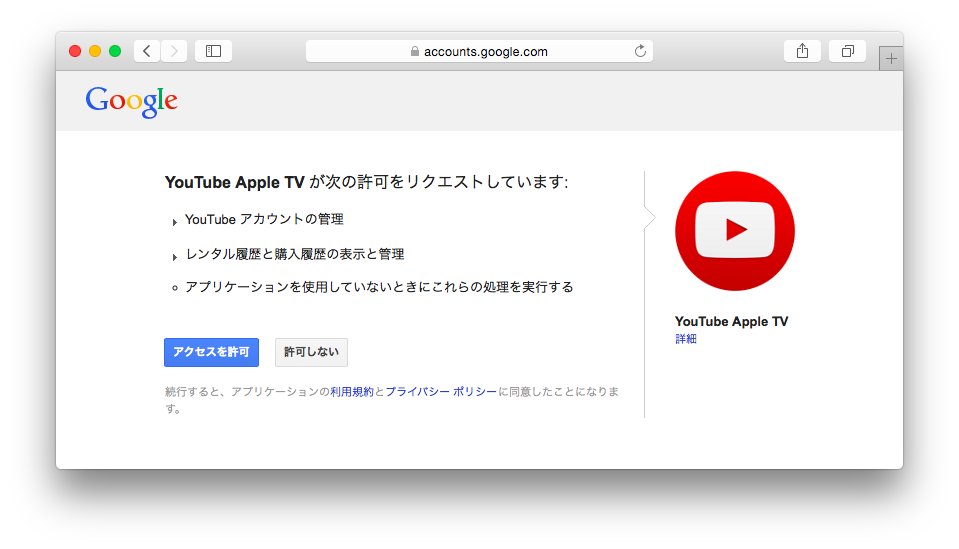Click the lock icon in address bar

415,51
